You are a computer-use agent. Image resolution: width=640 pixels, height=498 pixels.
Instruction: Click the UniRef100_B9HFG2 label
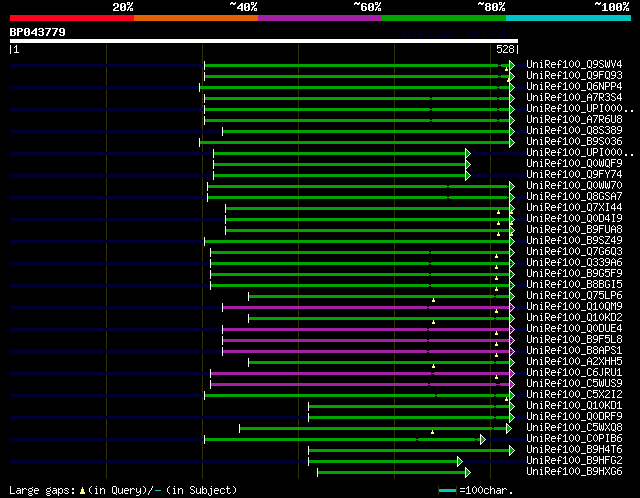tap(574, 461)
